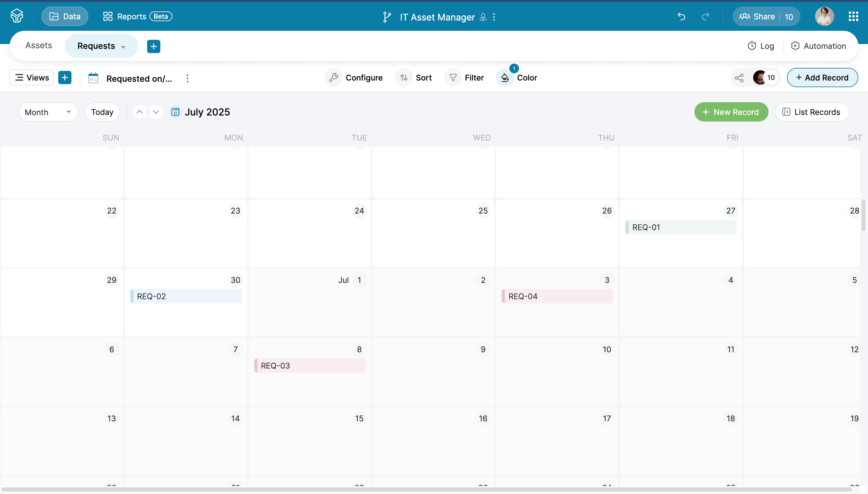This screenshot has width=868, height=494.
Task: Click the share view icon beside collaborators
Action: 739,78
